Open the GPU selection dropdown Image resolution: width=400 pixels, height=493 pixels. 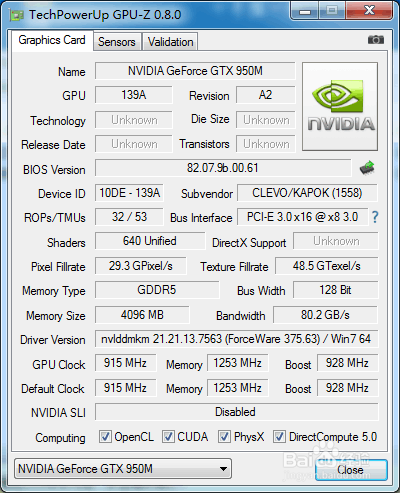click(x=123, y=469)
